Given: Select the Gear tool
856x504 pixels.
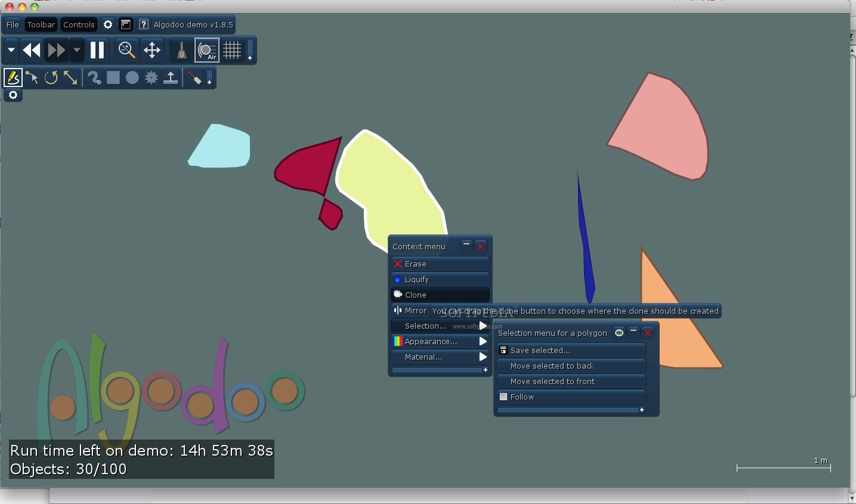Looking at the screenshot, I should coord(152,78).
